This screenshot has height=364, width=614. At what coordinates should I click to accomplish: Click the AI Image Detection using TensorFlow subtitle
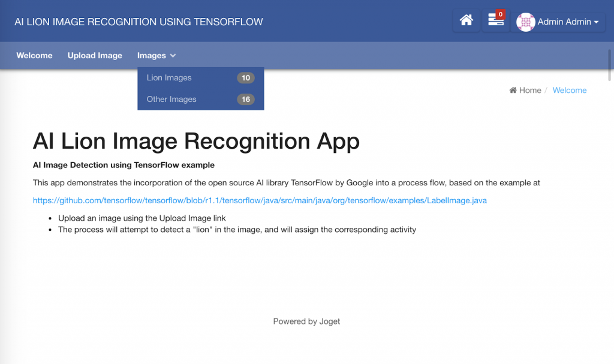click(x=124, y=165)
